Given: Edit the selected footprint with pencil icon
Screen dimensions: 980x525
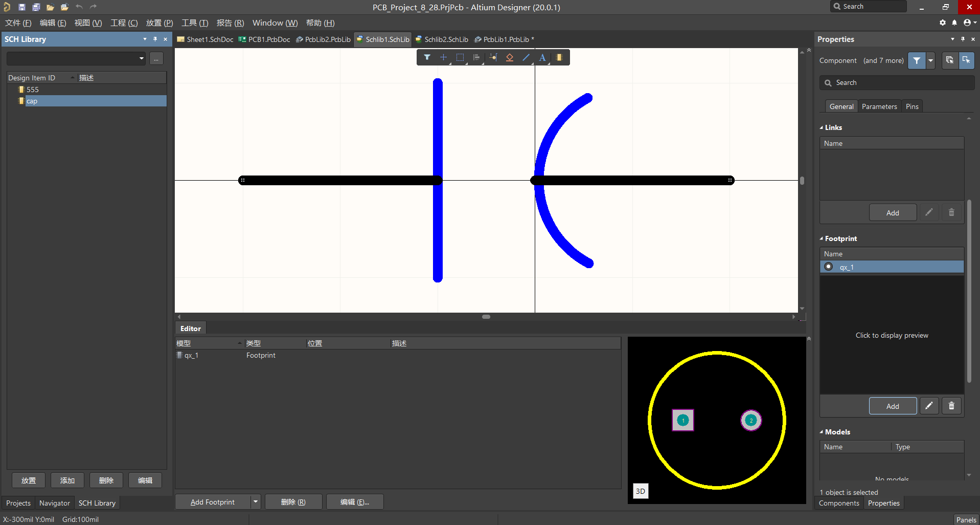Looking at the screenshot, I should (x=929, y=406).
